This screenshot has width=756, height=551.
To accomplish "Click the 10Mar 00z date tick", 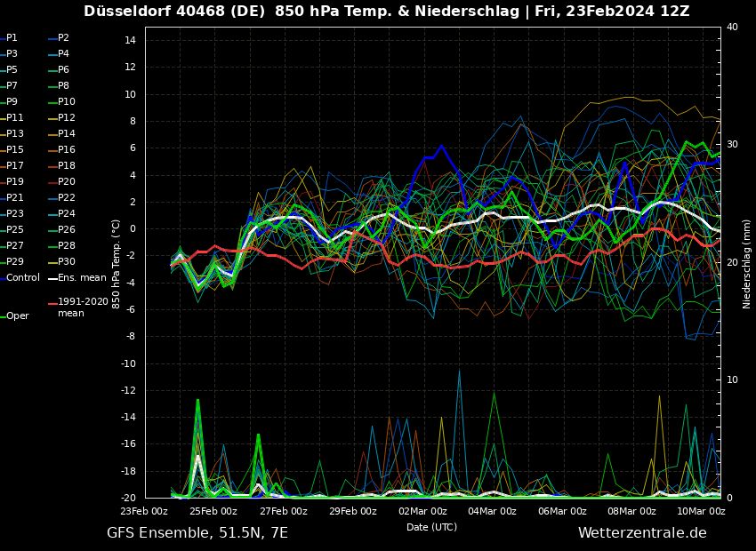I will click(701, 511).
